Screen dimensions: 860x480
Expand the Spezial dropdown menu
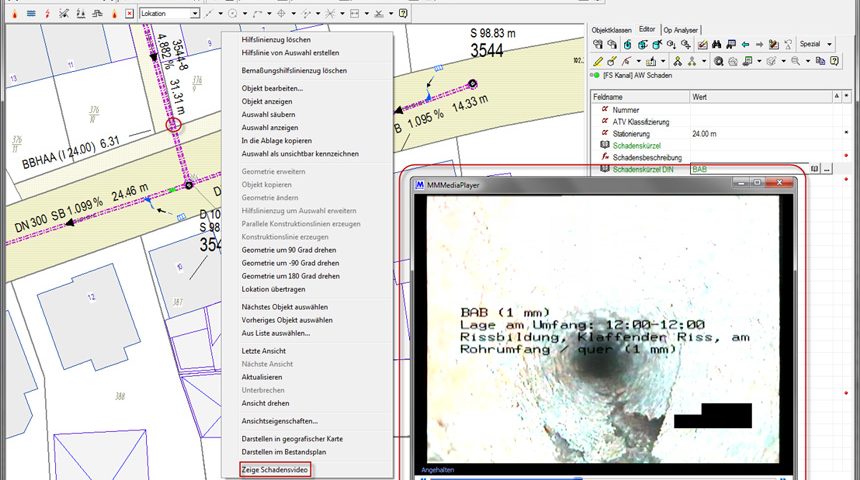(x=815, y=45)
